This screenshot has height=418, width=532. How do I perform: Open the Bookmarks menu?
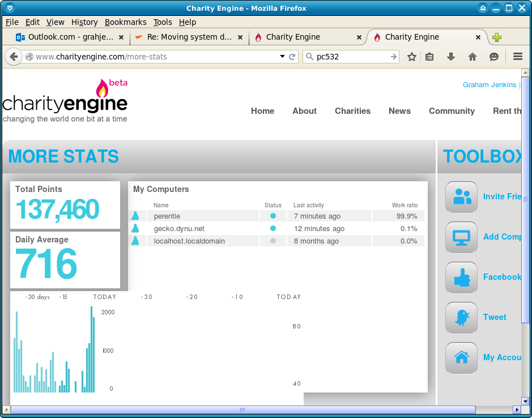[x=126, y=22]
